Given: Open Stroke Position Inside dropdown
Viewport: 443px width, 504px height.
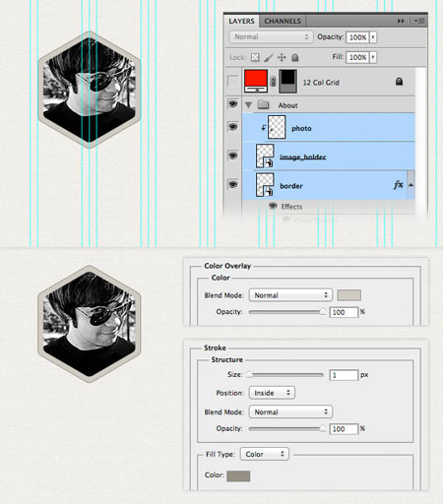Looking at the screenshot, I should click(272, 393).
